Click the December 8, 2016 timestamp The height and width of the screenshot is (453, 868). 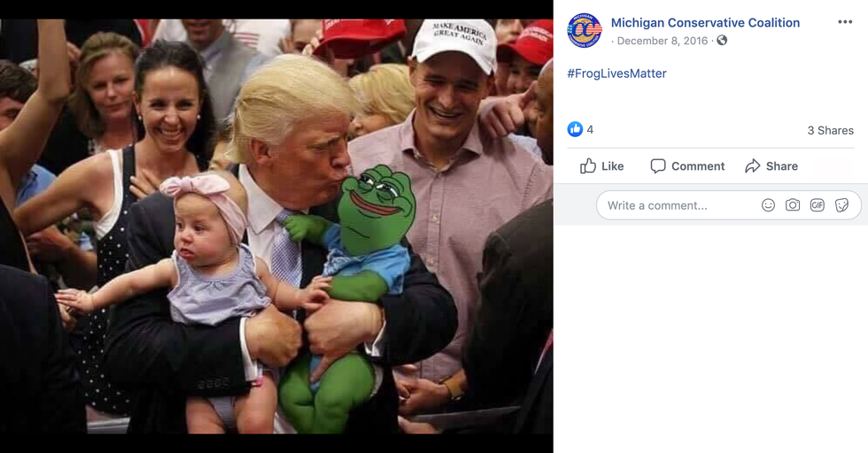tap(664, 41)
